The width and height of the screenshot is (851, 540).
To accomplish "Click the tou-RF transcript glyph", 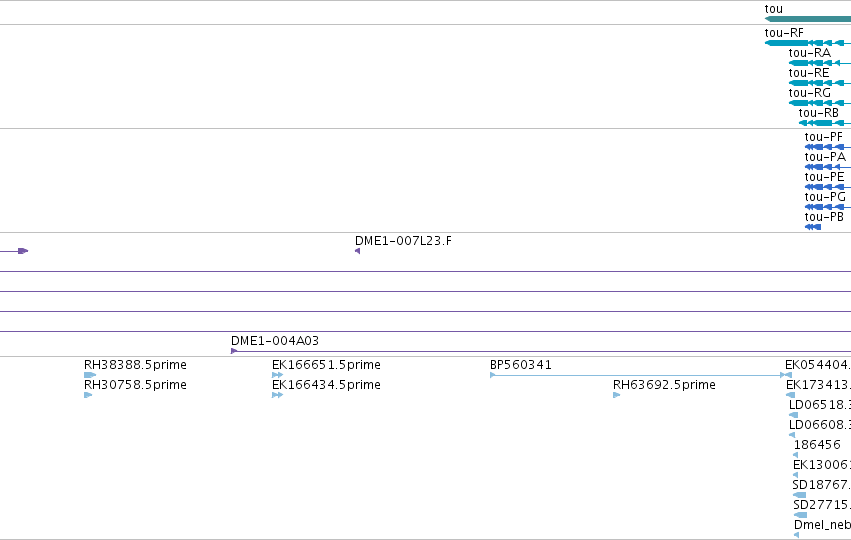I will [x=808, y=43].
